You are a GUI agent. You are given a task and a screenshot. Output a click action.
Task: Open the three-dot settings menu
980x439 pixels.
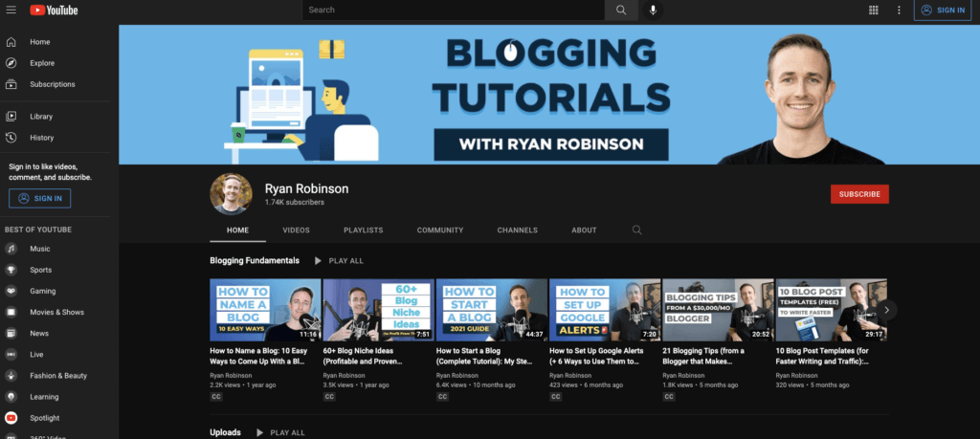tap(899, 10)
